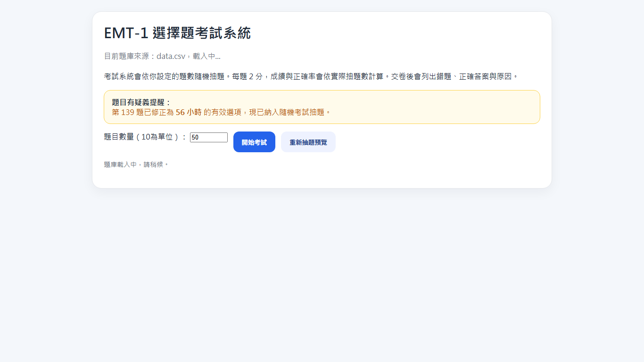Focus the 題目數量 number input field

pos(209,137)
